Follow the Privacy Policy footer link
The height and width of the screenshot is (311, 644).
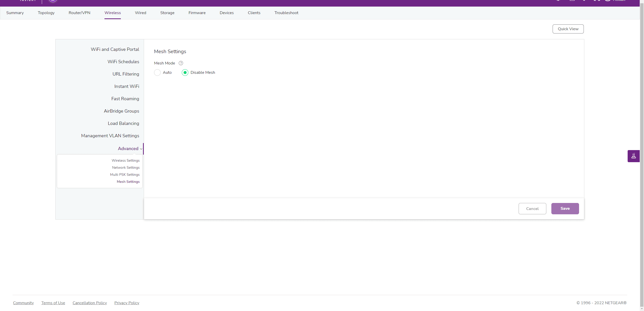click(x=127, y=303)
